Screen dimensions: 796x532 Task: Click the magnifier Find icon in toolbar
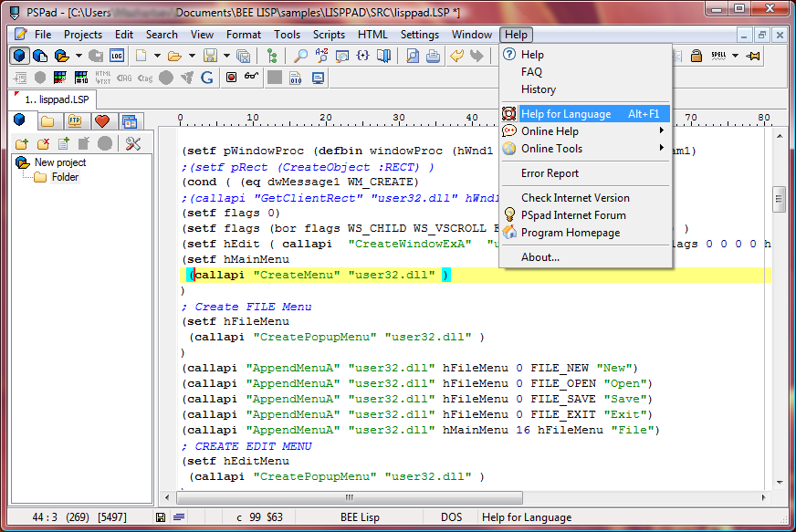click(x=300, y=56)
